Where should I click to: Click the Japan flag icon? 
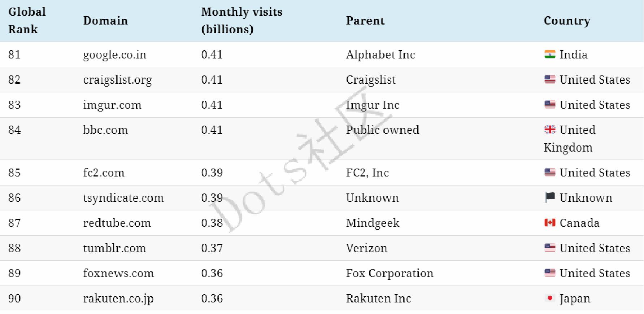550,298
